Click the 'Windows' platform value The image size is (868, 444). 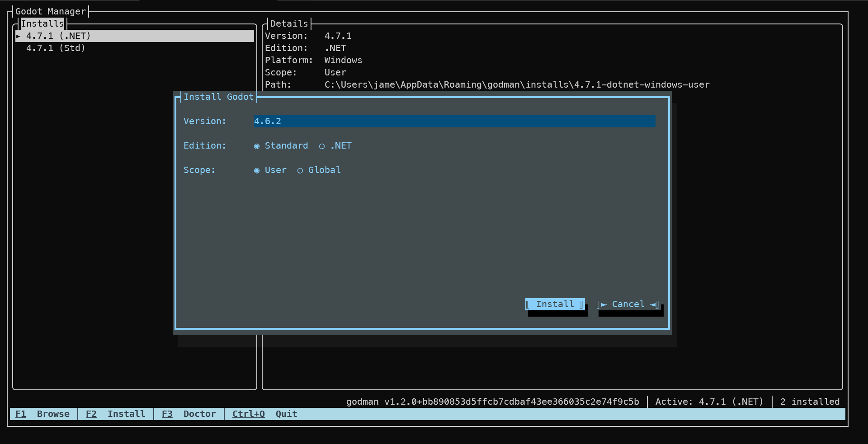[343, 61]
